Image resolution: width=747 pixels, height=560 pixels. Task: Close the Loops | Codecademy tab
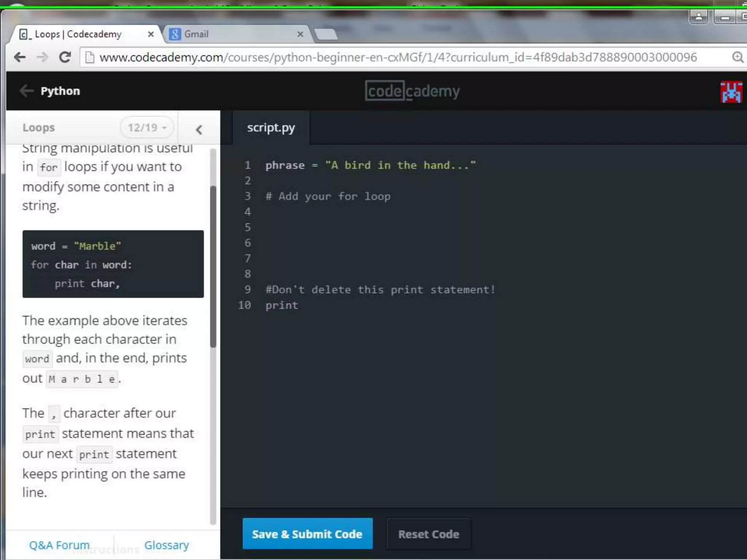151,34
